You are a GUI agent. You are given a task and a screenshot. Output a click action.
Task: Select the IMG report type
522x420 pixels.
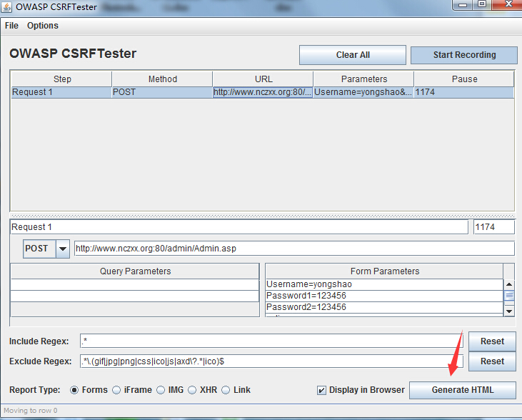[161, 390]
